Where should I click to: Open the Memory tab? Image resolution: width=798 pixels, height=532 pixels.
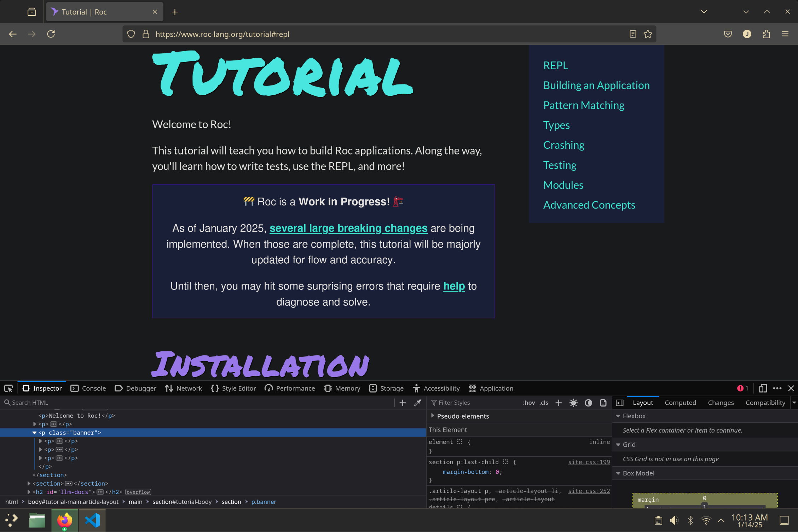(342, 388)
